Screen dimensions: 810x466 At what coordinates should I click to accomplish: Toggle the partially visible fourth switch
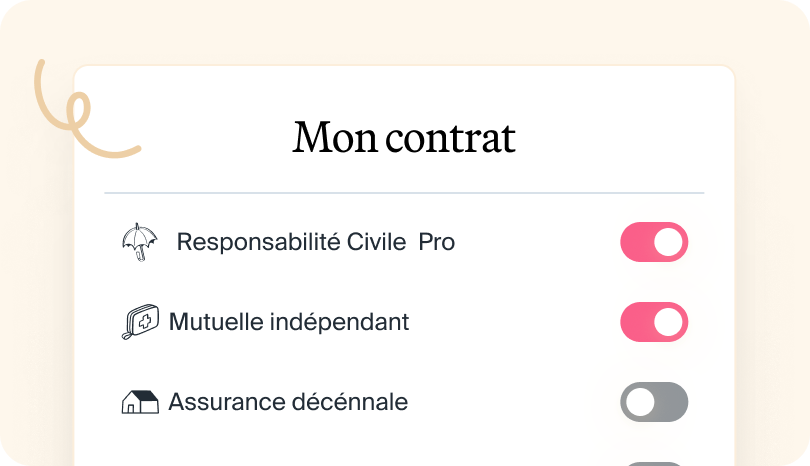[x=654, y=463]
